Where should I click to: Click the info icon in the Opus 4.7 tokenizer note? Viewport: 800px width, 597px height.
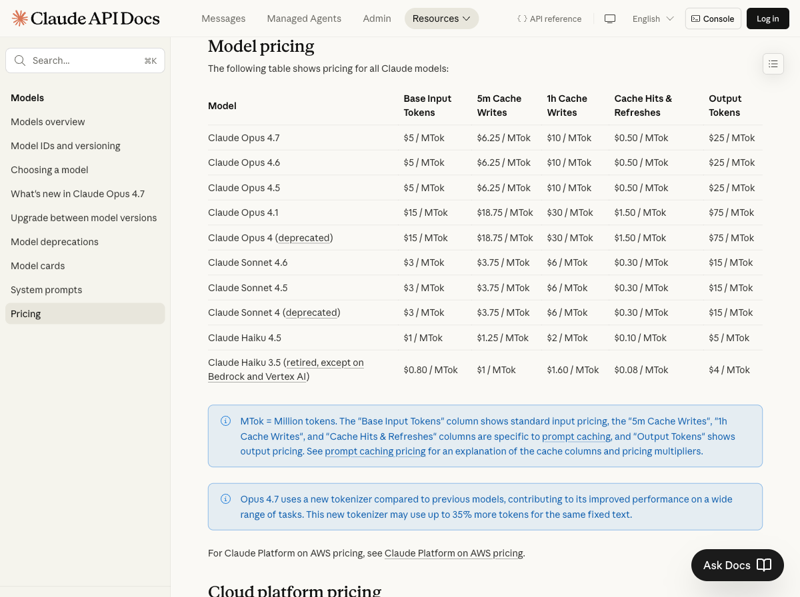tap(226, 499)
